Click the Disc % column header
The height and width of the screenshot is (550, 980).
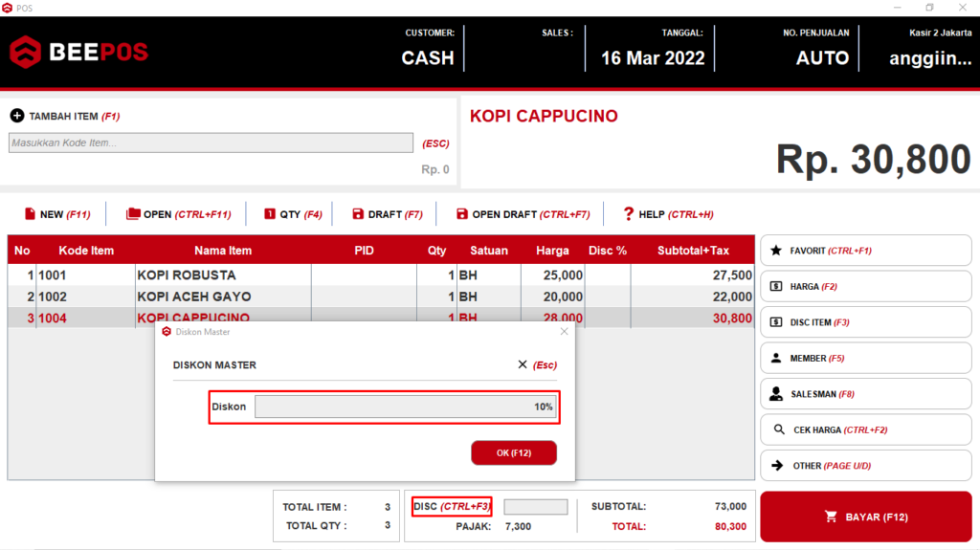[x=607, y=251]
